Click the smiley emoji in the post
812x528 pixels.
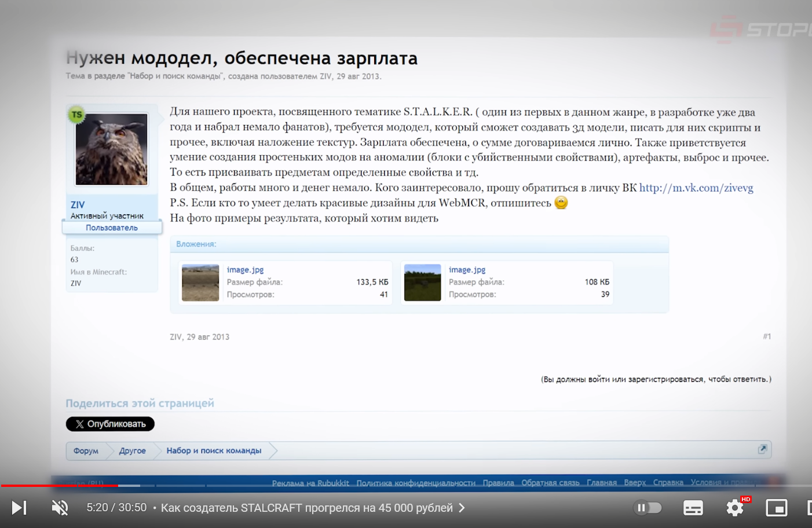(x=561, y=203)
